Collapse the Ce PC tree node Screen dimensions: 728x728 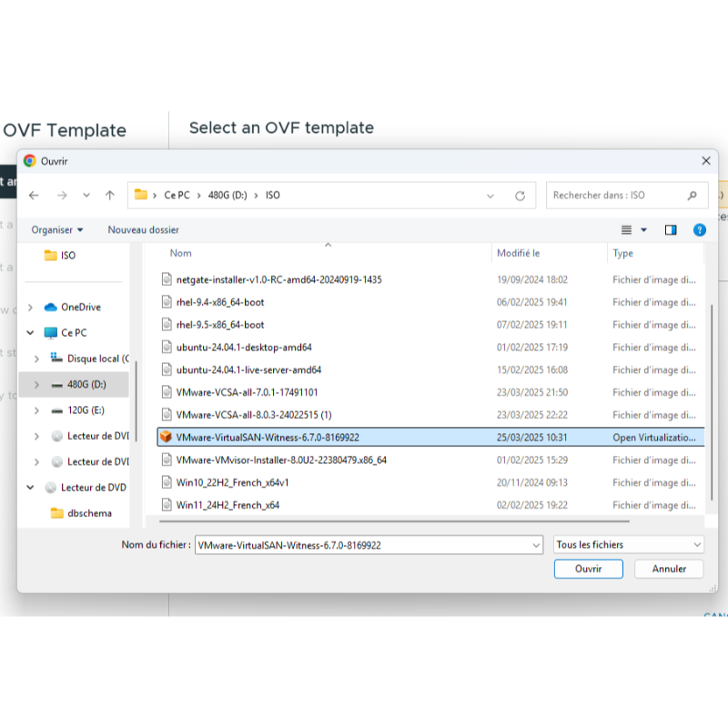click(x=31, y=333)
